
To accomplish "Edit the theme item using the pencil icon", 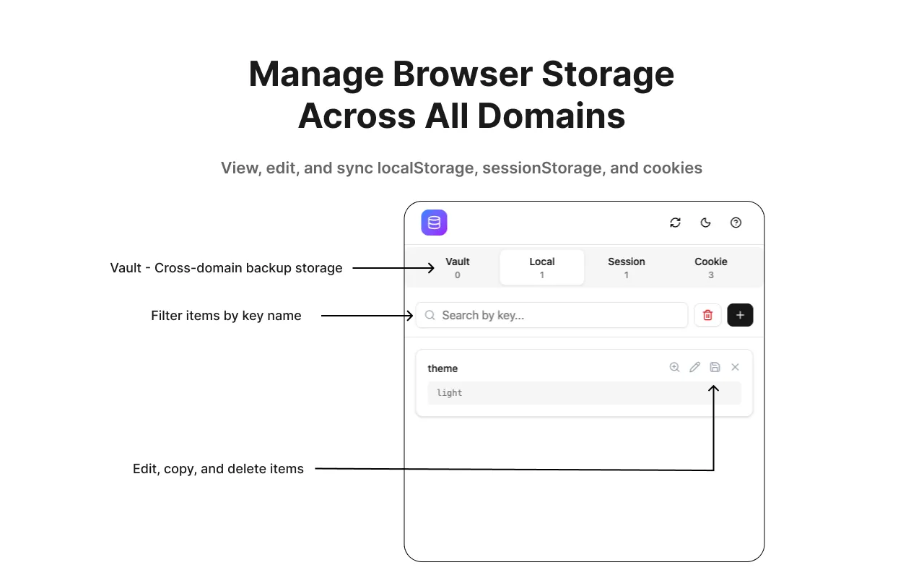I will pyautogui.click(x=694, y=367).
